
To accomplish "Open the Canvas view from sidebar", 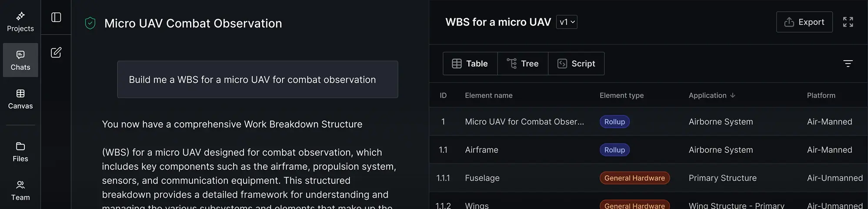I will (x=20, y=99).
